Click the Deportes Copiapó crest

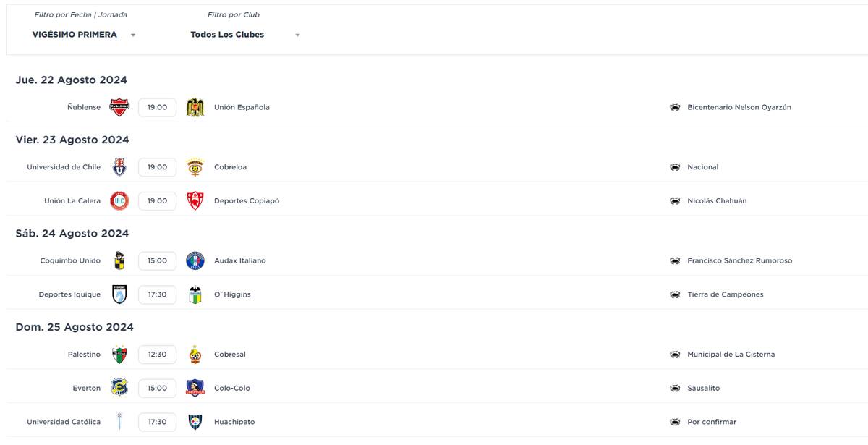pyautogui.click(x=195, y=201)
